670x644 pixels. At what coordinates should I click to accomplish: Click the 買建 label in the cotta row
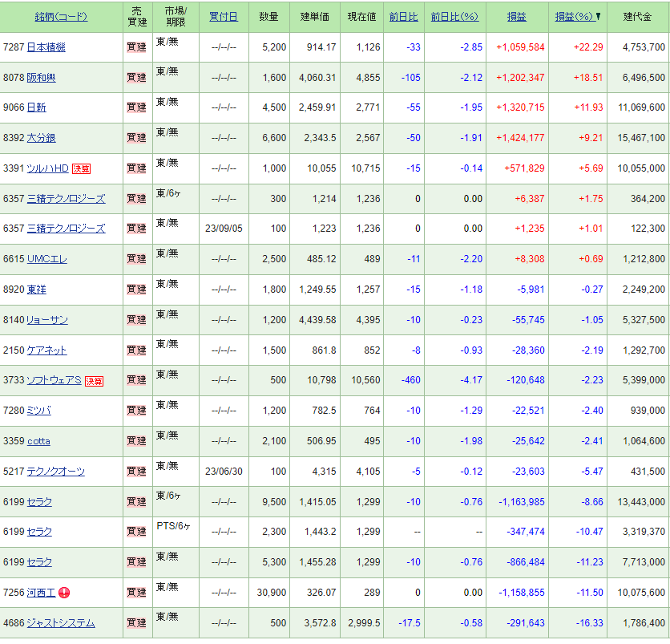[x=137, y=441]
